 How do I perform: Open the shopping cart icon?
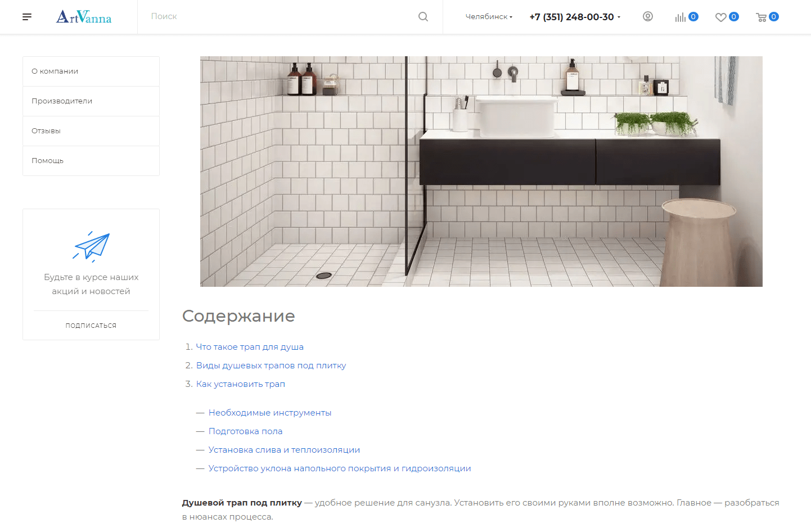click(x=762, y=17)
